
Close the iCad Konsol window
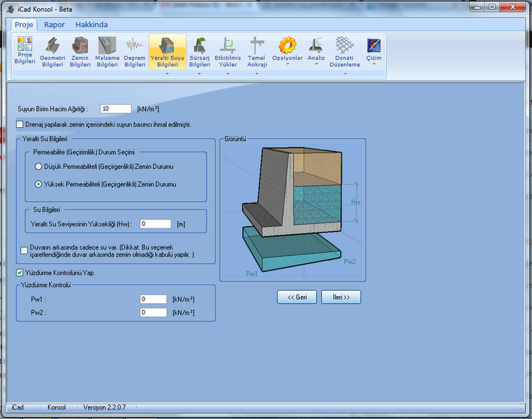pos(512,7)
